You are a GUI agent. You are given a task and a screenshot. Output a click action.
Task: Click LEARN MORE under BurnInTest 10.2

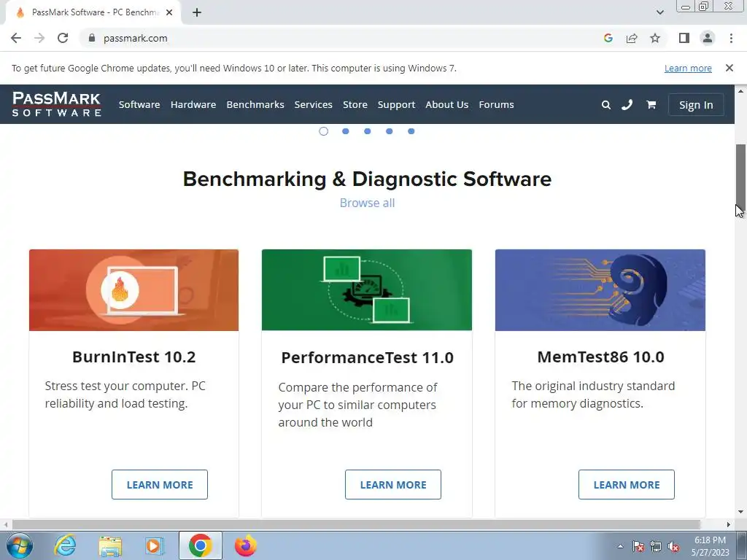pos(160,484)
